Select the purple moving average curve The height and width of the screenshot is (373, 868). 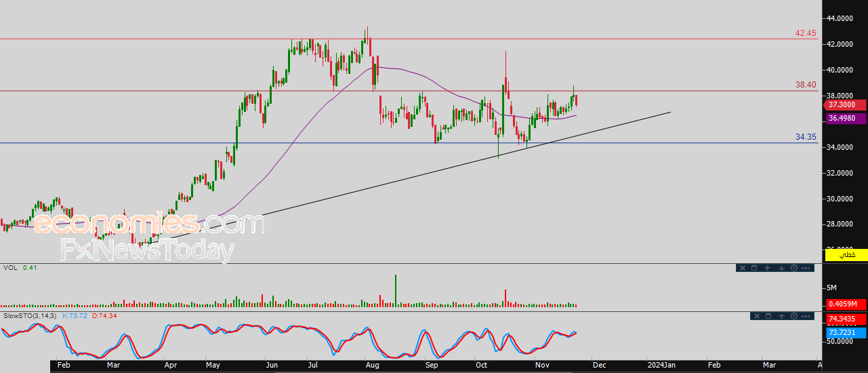291,142
